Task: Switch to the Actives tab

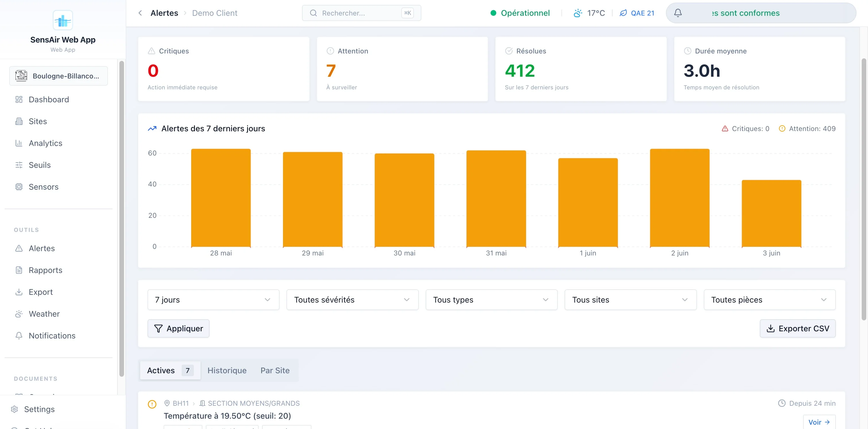Action: (x=170, y=370)
